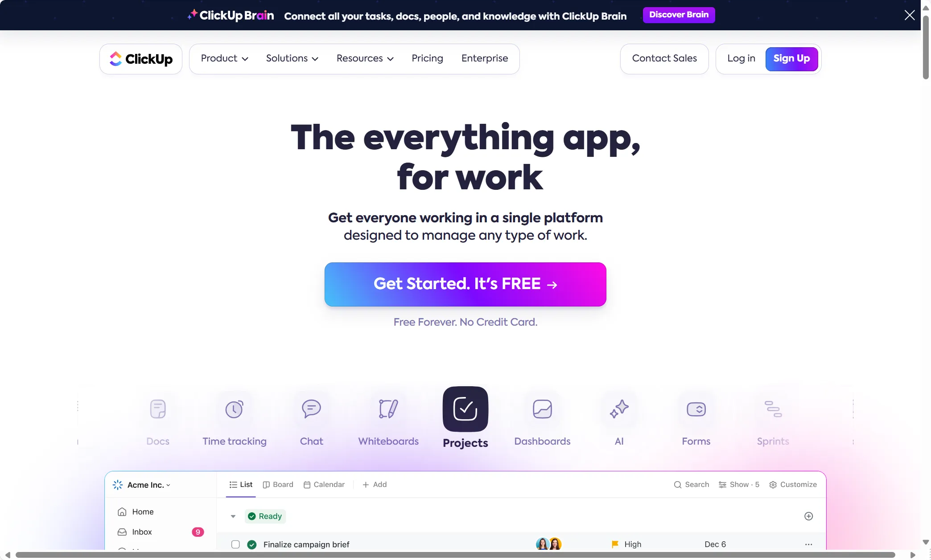Expand the Ready status group
The width and height of the screenshot is (931, 560).
click(x=233, y=516)
